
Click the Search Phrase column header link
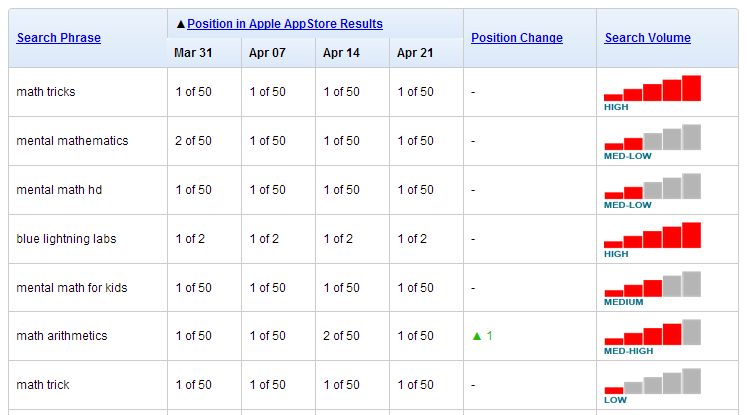(59, 38)
